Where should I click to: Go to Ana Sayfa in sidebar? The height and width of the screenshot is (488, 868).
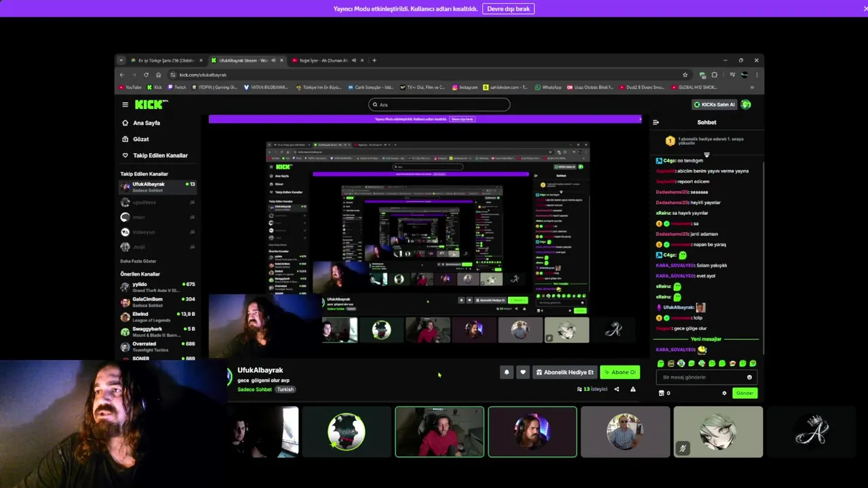(x=140, y=123)
